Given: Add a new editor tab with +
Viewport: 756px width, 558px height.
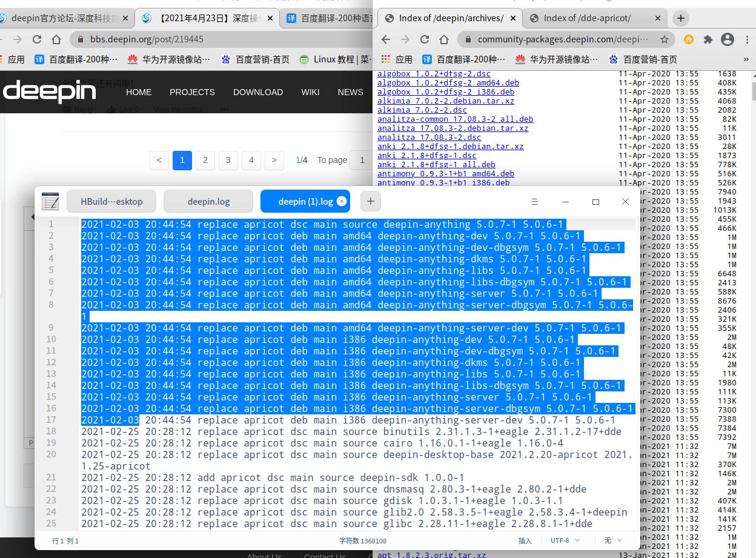Looking at the screenshot, I should click(371, 202).
